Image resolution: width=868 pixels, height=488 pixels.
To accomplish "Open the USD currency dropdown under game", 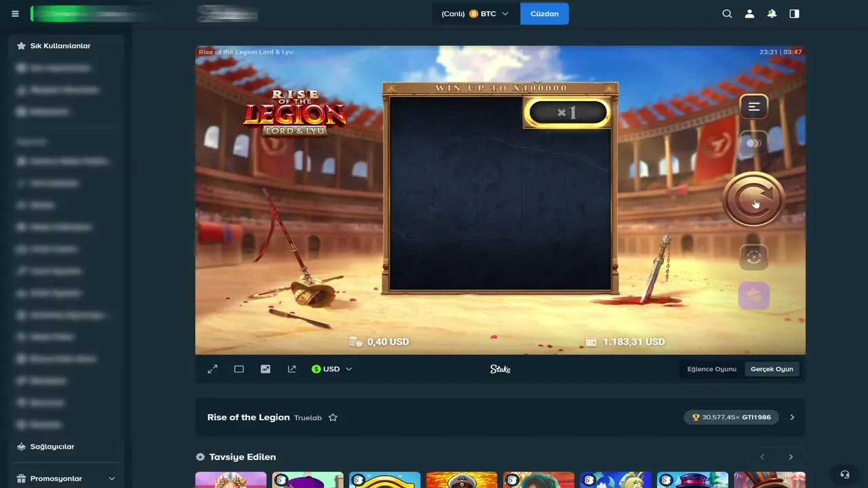I will click(332, 369).
